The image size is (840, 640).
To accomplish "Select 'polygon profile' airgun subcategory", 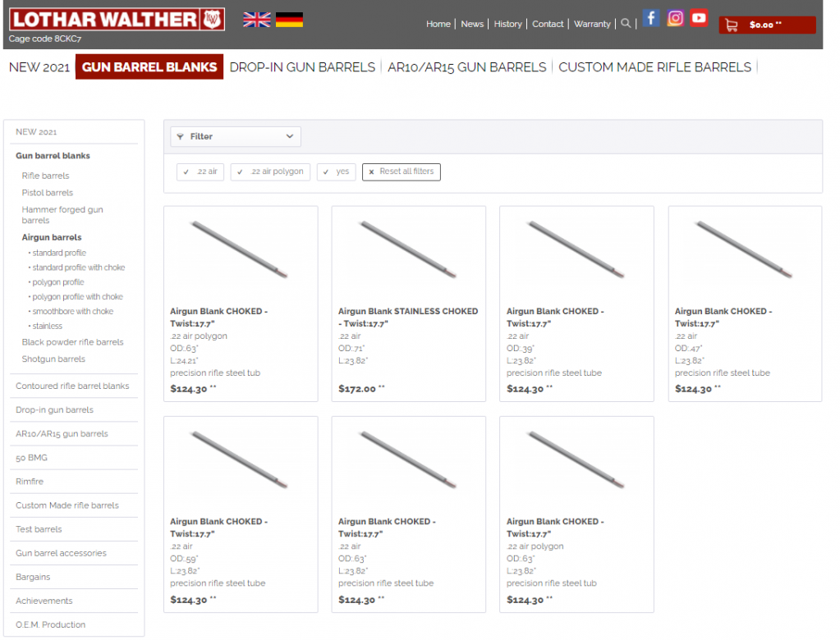I will click(x=57, y=282).
